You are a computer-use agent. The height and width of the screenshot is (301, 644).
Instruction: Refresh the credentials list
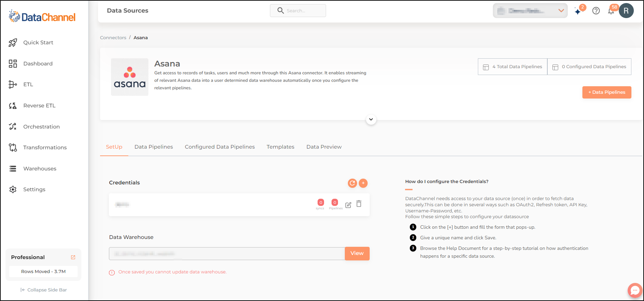click(x=352, y=183)
